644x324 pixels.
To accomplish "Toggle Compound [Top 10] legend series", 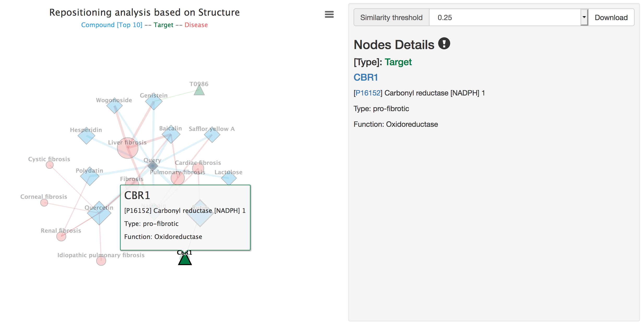I will [x=112, y=25].
